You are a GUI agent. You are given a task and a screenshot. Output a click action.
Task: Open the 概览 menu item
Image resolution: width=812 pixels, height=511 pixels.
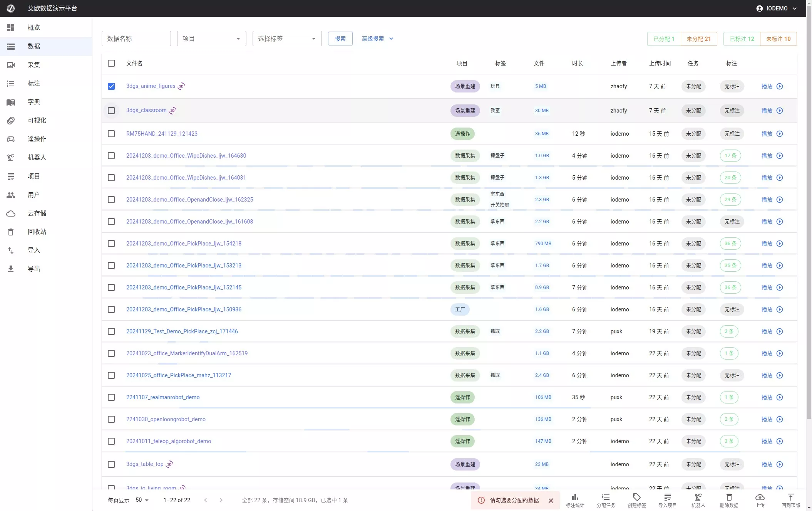pyautogui.click(x=34, y=27)
